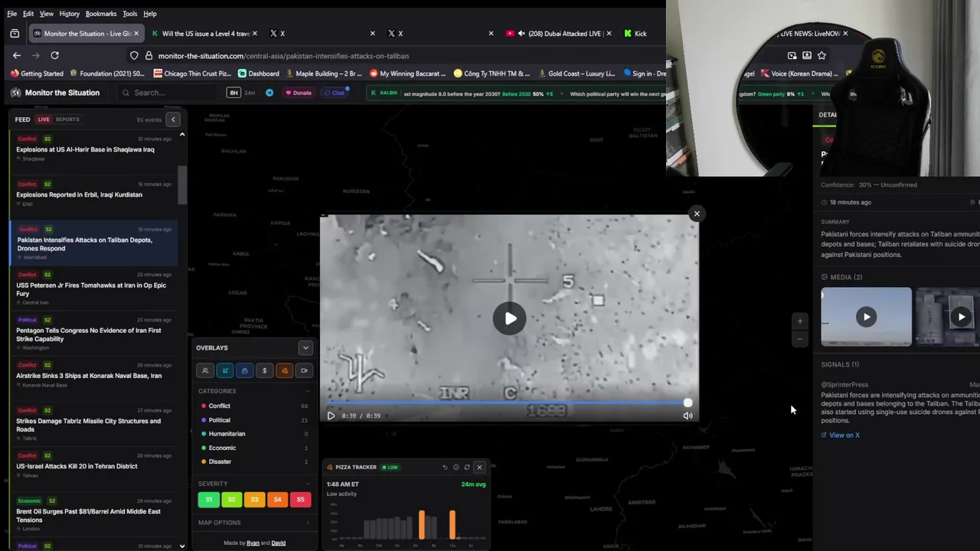This screenshot has width=980, height=551.
Task: Open the Chat button
Action: (x=335, y=93)
